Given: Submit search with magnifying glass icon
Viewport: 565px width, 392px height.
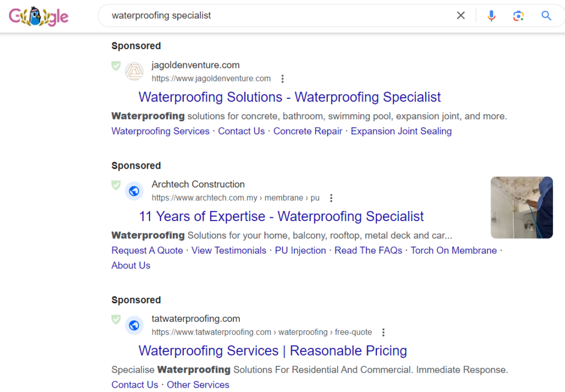Looking at the screenshot, I should 546,15.
